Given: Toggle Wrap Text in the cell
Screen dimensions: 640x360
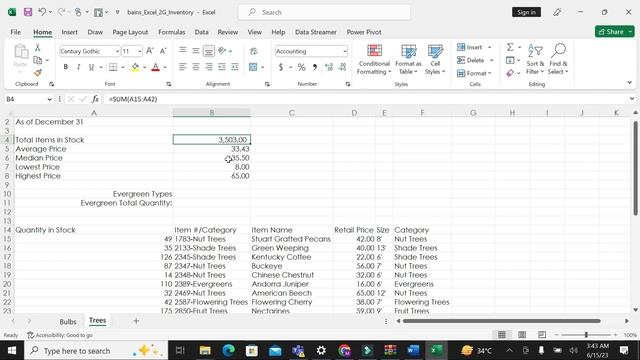Looking at the screenshot, I should (253, 51).
